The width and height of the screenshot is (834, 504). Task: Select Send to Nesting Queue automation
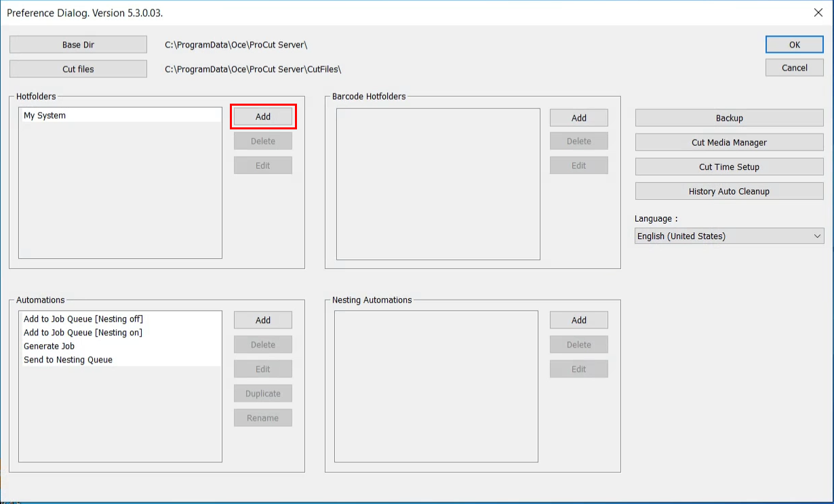68,360
